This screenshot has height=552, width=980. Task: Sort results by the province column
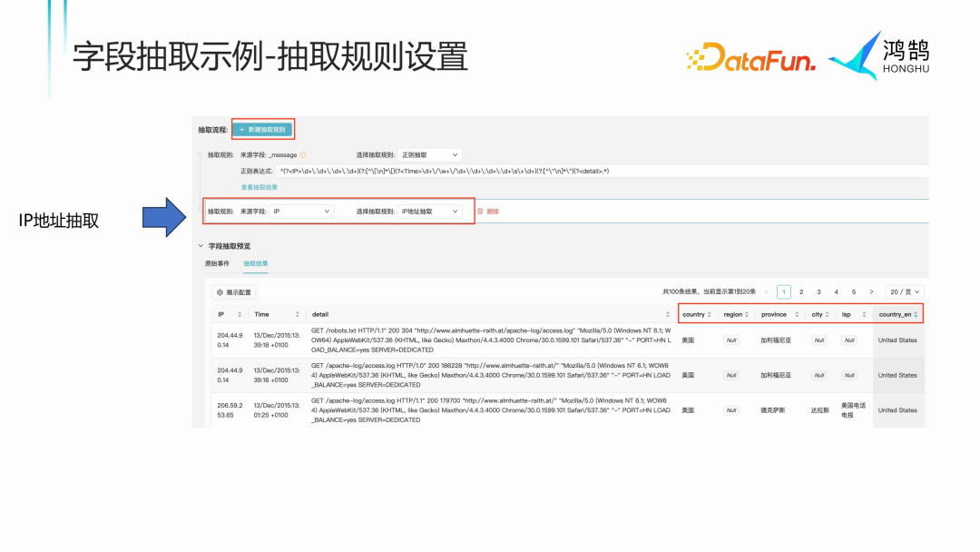(x=797, y=314)
